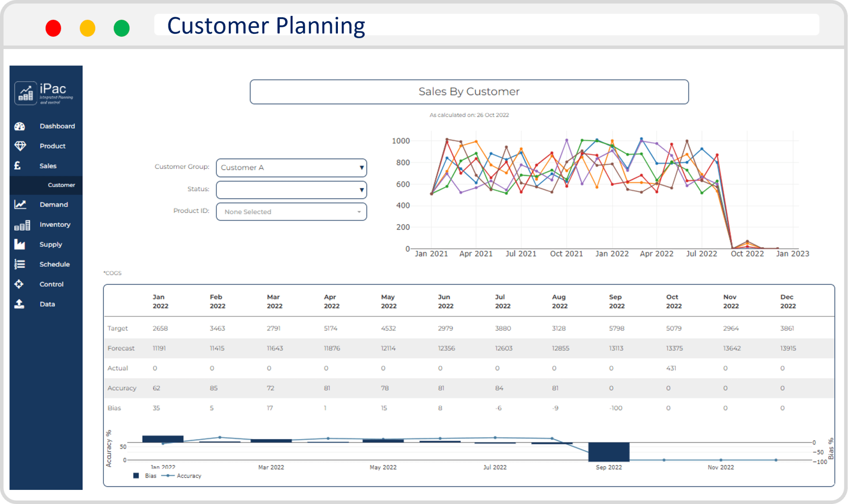Open the Product ID None Selected dropdown
Screen dimensions: 848x504
point(291,212)
